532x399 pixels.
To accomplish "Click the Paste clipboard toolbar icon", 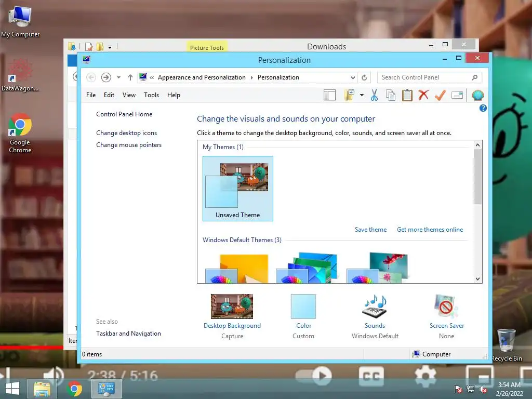I will [407, 96].
